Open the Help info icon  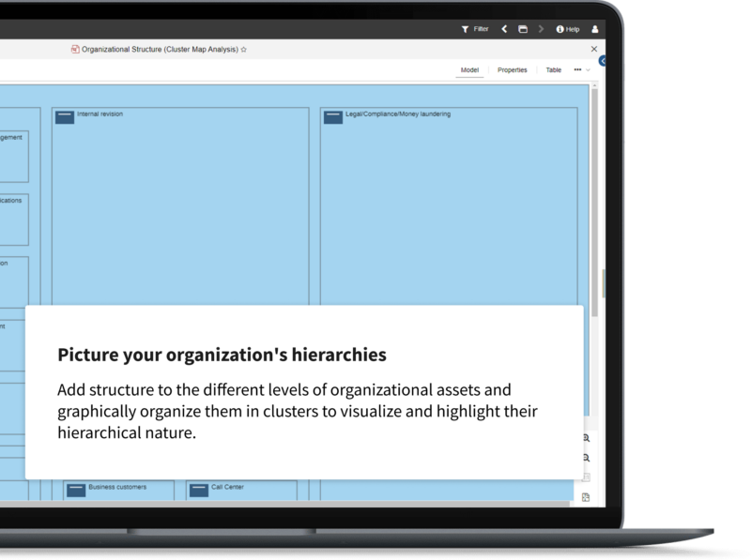(560, 29)
